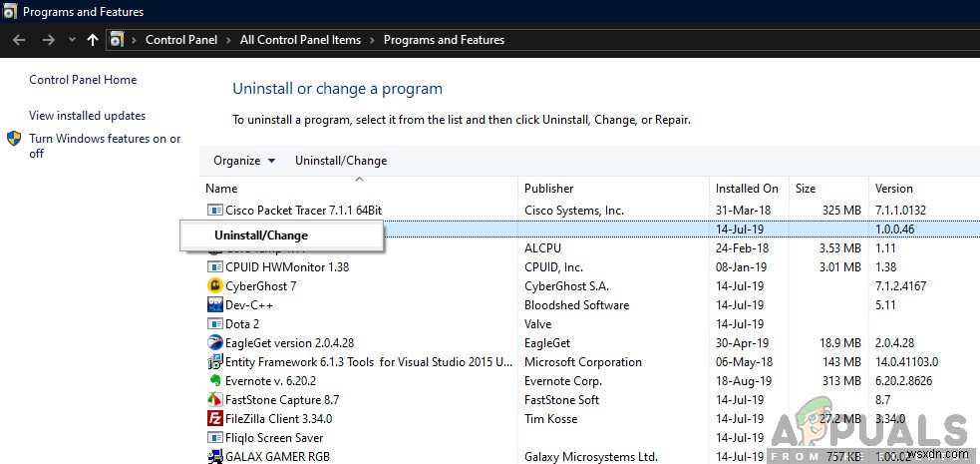
Task: Open the recent locations dropdown arrow
Action: click(x=72, y=40)
